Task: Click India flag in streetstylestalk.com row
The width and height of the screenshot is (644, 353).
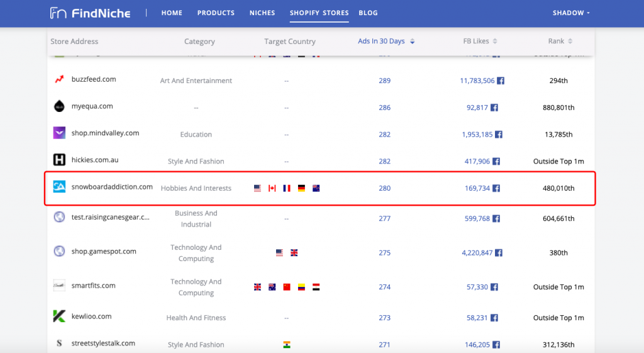Action: (x=287, y=345)
